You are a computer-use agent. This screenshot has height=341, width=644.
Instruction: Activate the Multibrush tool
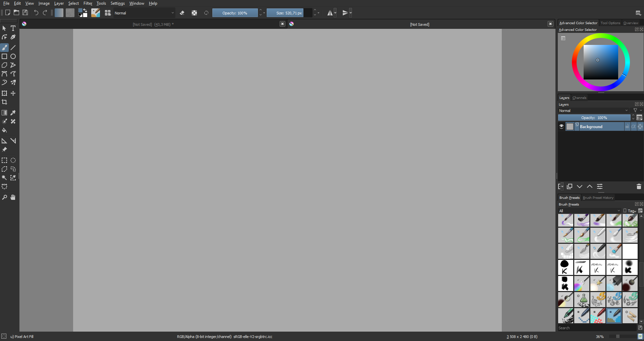(13, 82)
